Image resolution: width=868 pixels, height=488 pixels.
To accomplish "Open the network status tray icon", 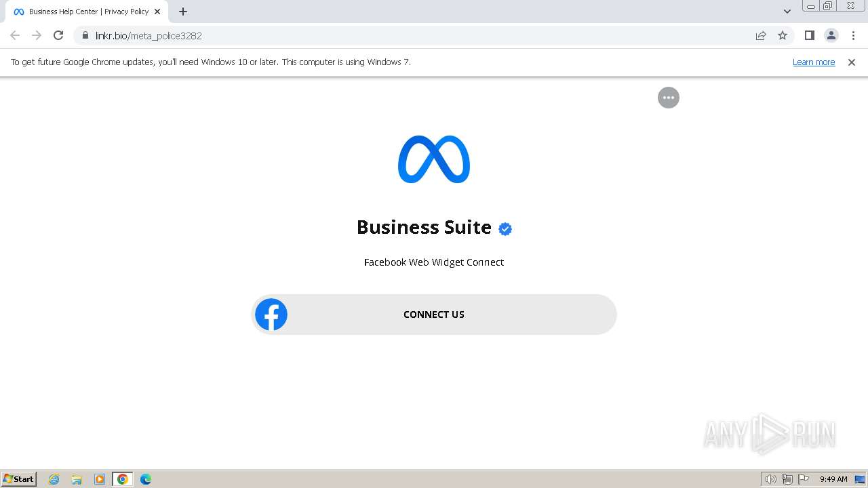I will pyautogui.click(x=787, y=479).
